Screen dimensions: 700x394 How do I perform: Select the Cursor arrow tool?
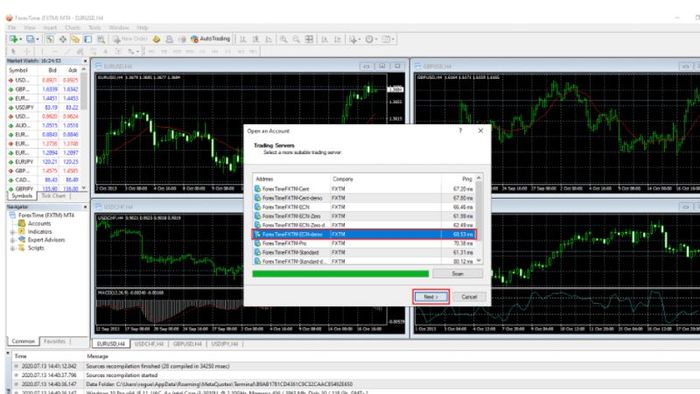[13, 51]
